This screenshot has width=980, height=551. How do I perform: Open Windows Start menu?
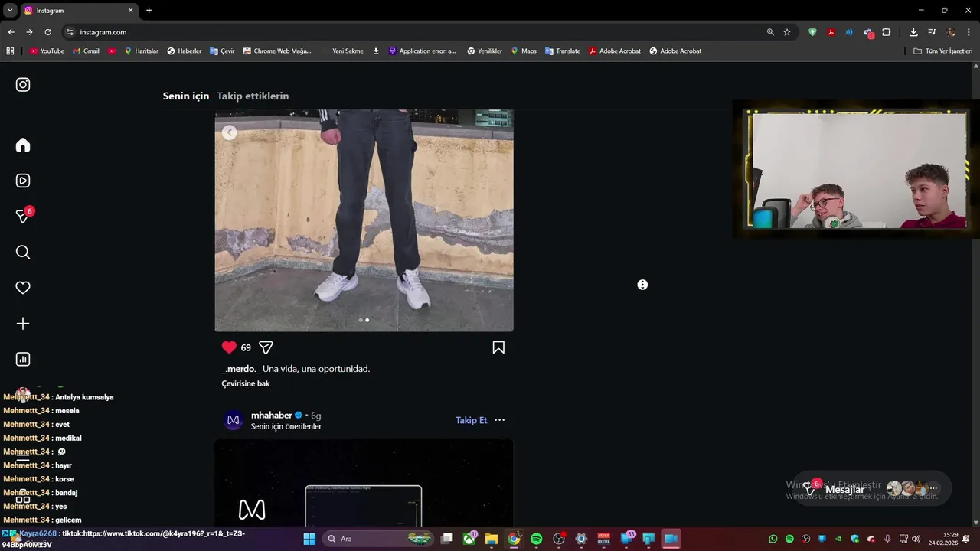point(309,539)
